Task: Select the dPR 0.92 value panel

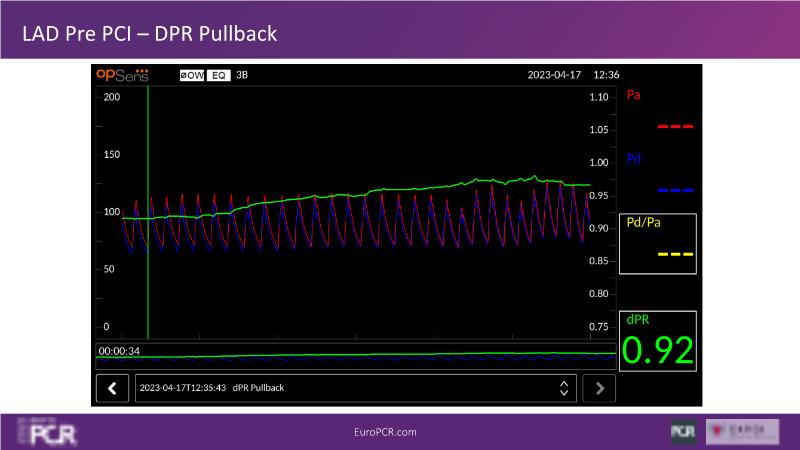Action: pyautogui.click(x=659, y=341)
